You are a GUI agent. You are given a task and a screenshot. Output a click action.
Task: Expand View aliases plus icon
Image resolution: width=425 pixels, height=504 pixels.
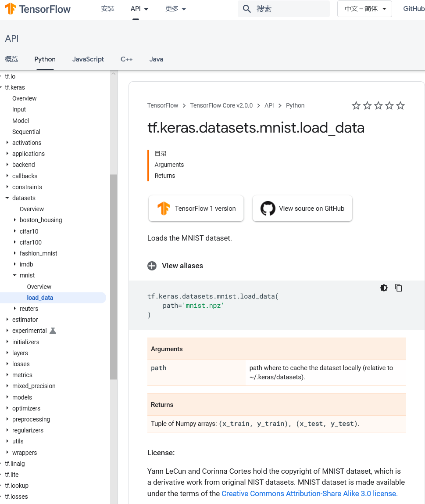coord(152,266)
